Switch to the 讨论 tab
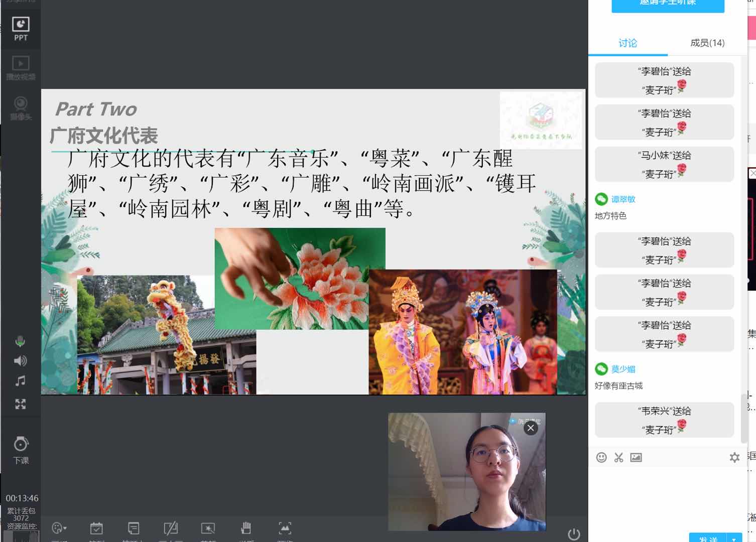Image resolution: width=756 pixels, height=542 pixels. pos(627,43)
